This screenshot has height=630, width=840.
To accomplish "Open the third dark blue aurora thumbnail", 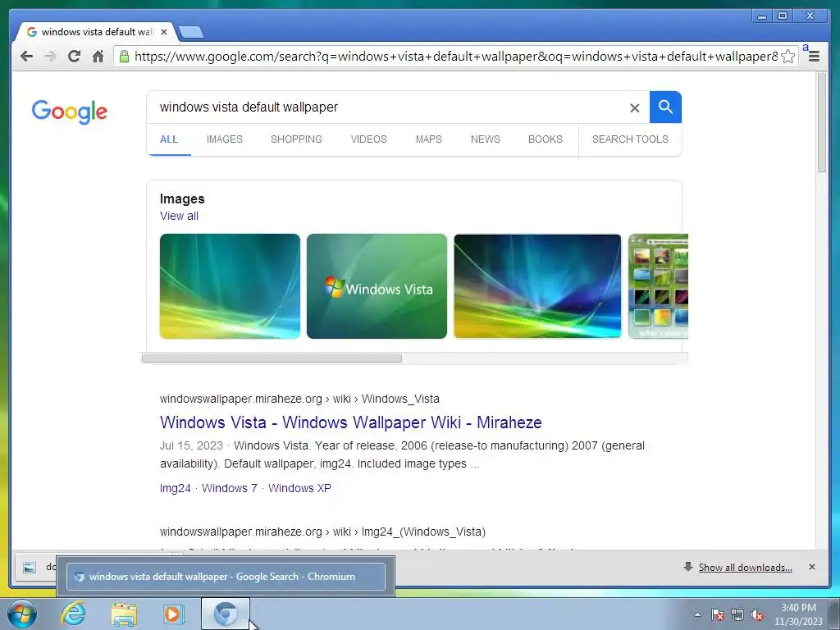I will (x=537, y=286).
